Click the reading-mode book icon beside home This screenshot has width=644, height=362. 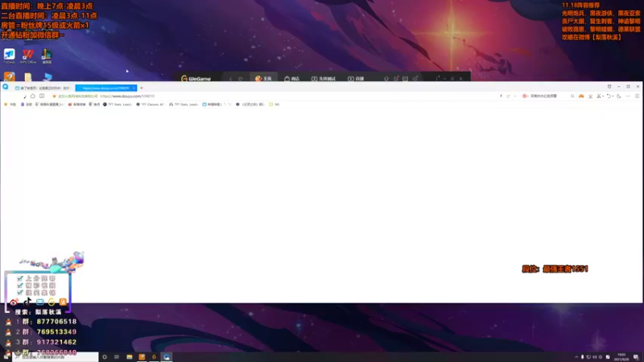[x=42, y=96]
